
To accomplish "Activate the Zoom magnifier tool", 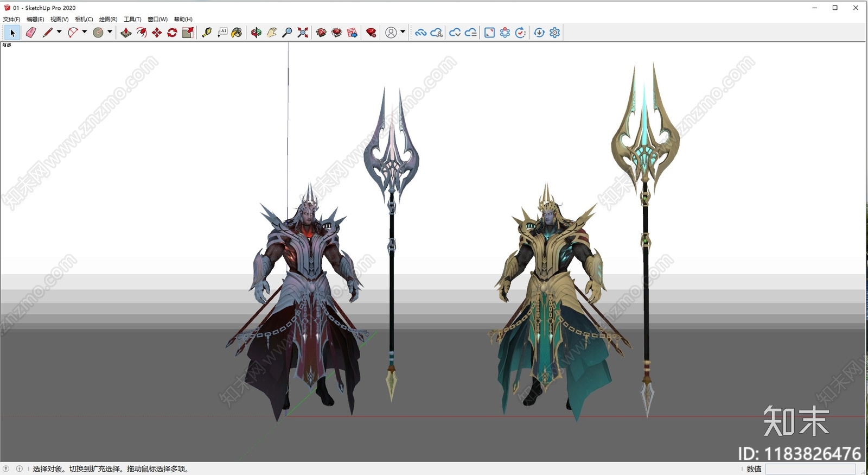I will coord(288,33).
